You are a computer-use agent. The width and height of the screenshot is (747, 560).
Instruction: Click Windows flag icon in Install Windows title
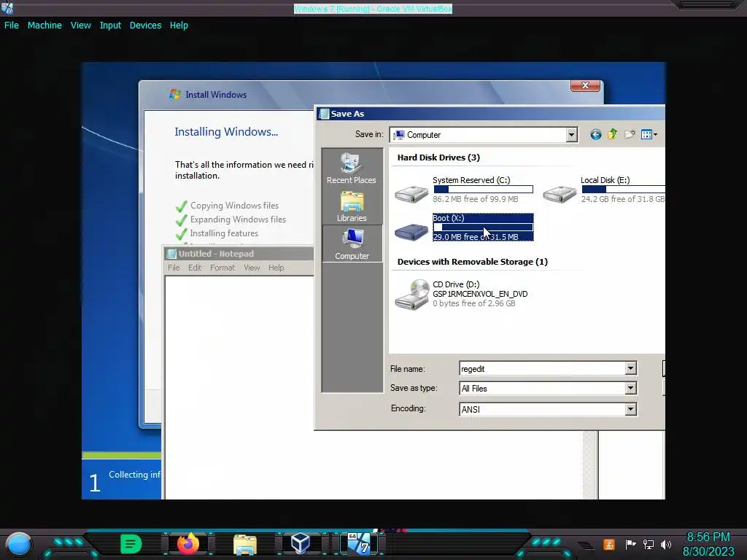click(175, 94)
